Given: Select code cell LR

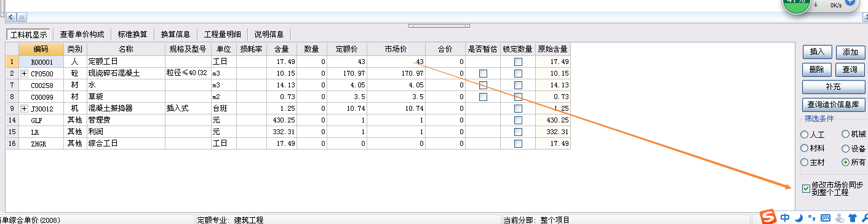Looking at the screenshot, I should (x=41, y=132).
